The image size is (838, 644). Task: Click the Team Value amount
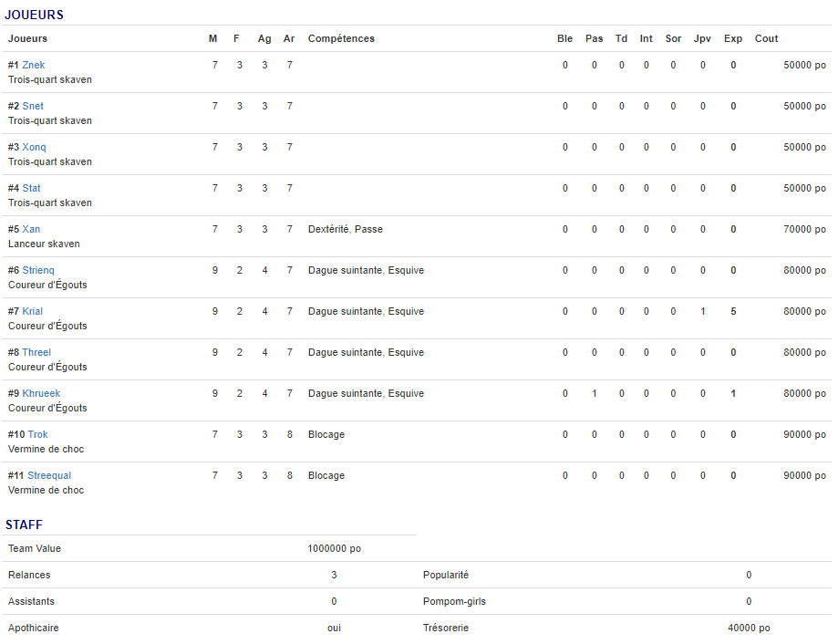pos(335,548)
